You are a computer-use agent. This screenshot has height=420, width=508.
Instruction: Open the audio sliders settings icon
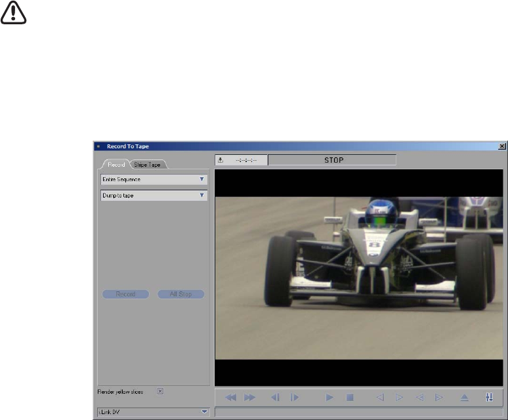tap(489, 397)
